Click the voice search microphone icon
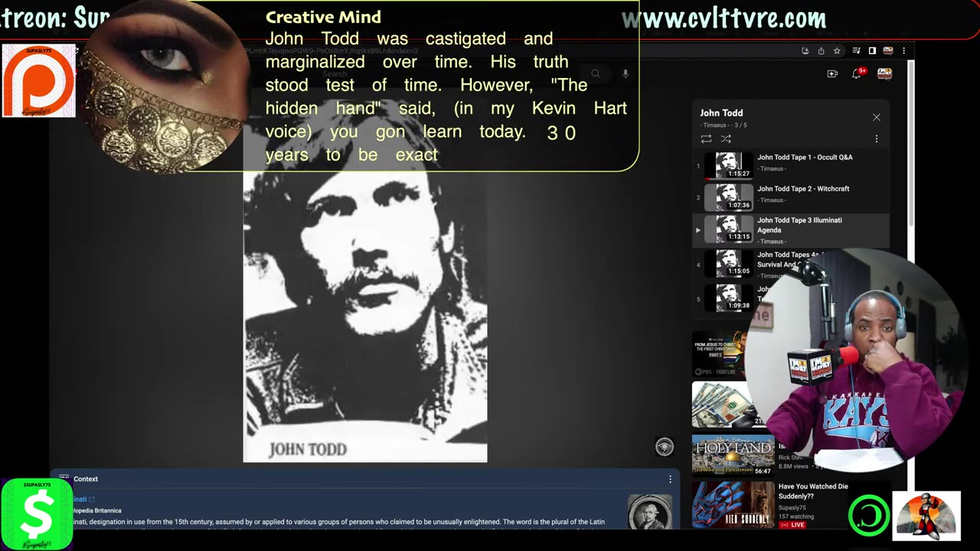 tap(626, 73)
